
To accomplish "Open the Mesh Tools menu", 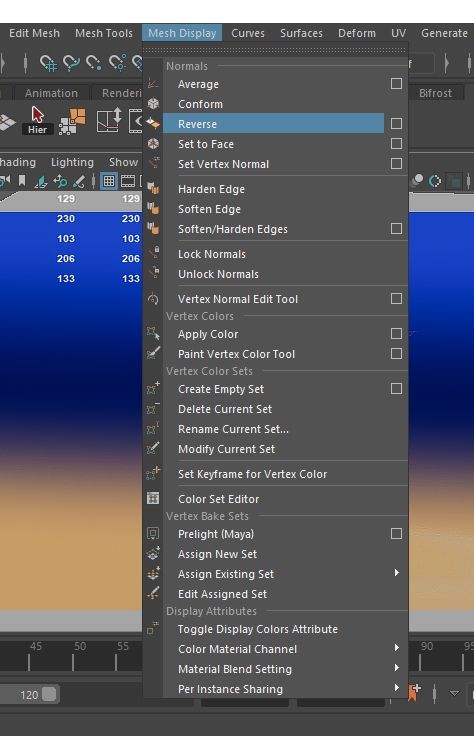I will [104, 33].
